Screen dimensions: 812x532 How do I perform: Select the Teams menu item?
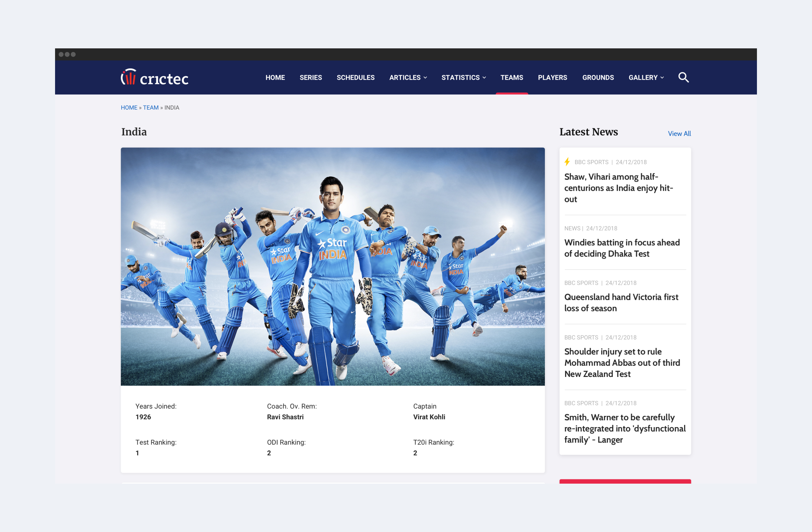511,78
